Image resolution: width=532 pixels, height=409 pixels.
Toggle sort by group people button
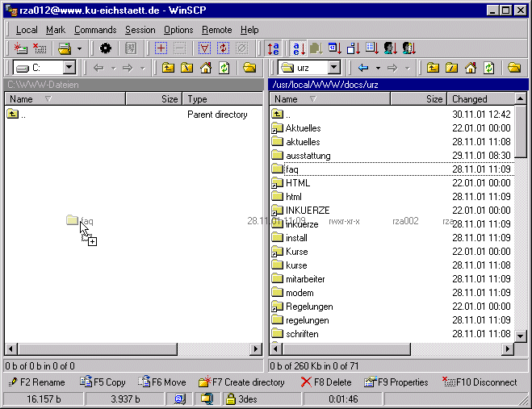(409, 48)
